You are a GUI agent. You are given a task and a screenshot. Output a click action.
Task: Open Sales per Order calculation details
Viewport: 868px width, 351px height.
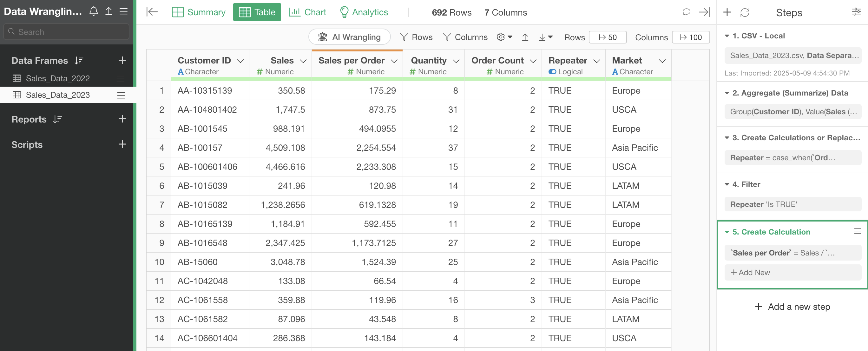[793, 253]
